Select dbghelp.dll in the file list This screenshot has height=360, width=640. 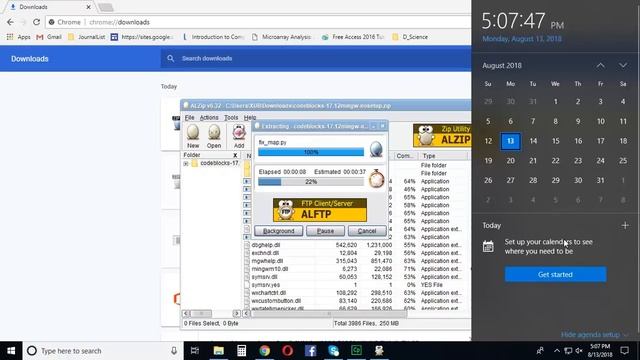266,245
